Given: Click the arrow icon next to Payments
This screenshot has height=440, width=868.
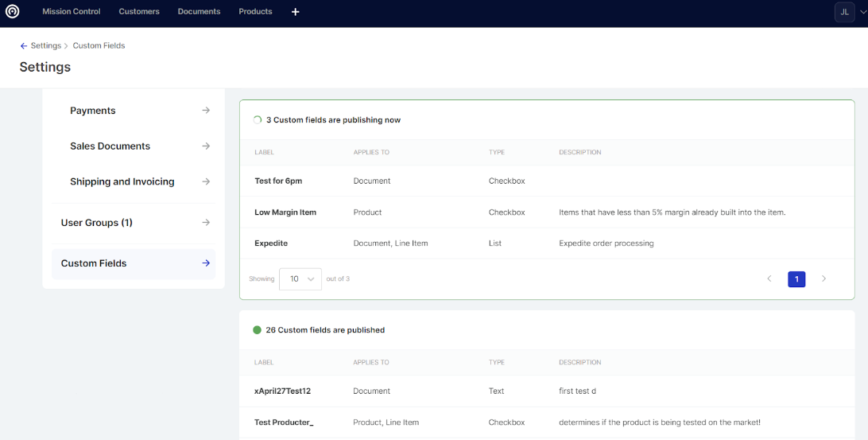Looking at the screenshot, I should [206, 111].
